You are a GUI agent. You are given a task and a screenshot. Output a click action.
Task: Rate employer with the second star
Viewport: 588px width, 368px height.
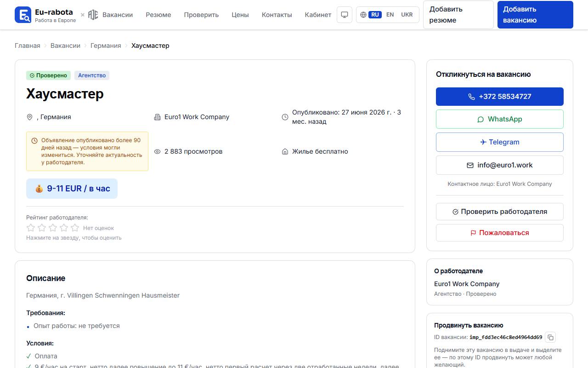tap(42, 228)
